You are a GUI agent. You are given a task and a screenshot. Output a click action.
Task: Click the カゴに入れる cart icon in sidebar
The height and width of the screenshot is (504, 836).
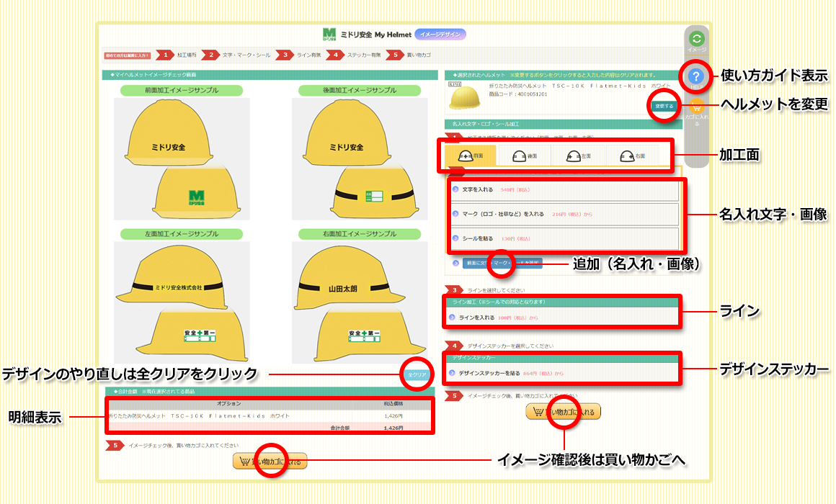tap(696, 108)
